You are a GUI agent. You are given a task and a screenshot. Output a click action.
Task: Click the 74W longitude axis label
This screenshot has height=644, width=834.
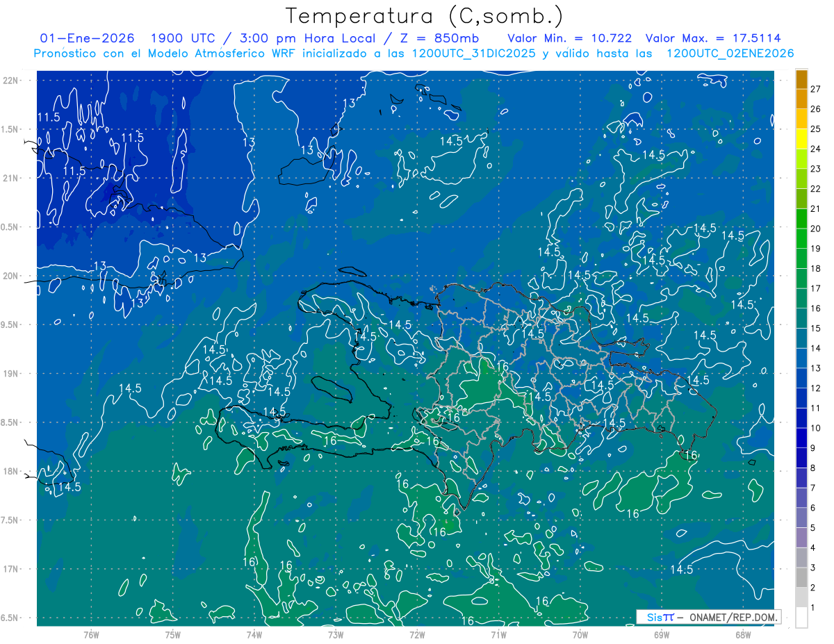(x=254, y=634)
